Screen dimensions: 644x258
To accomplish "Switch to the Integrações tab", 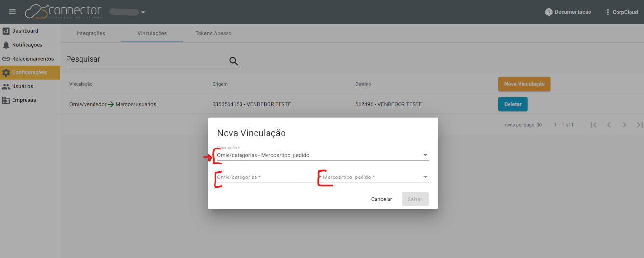I will (x=91, y=33).
